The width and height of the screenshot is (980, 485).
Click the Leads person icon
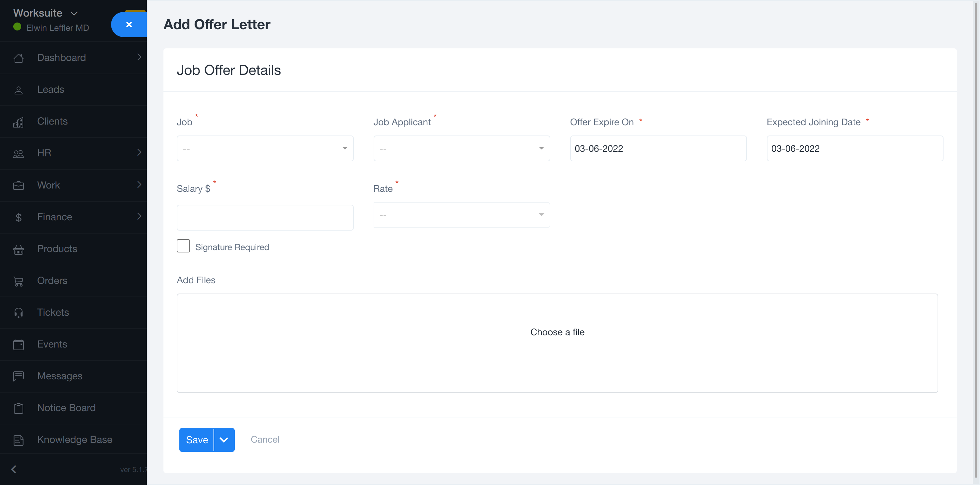click(18, 90)
